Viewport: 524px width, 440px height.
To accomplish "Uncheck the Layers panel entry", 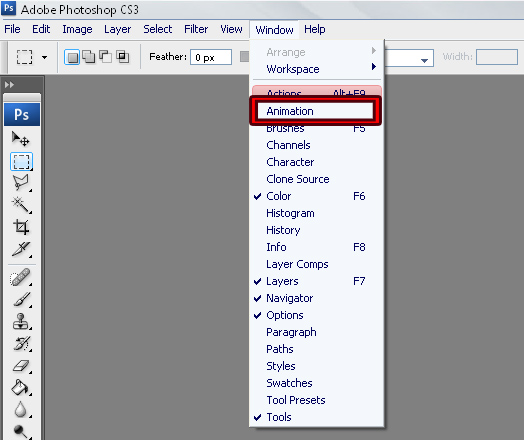I will pos(317,281).
